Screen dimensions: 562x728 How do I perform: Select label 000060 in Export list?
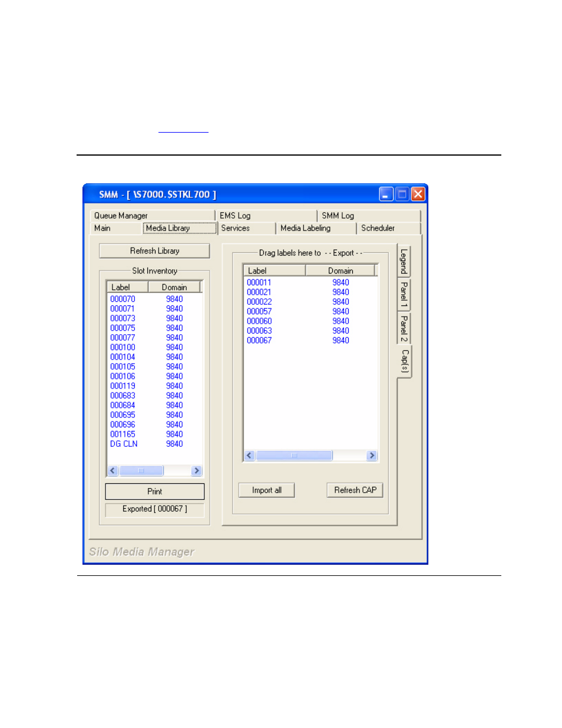pyautogui.click(x=259, y=321)
